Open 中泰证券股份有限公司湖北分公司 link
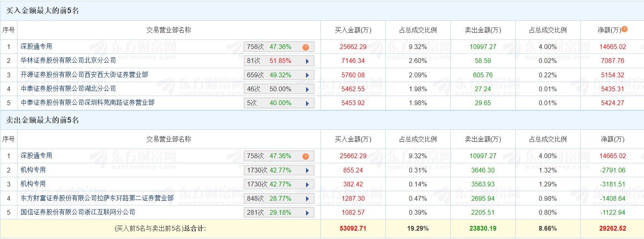 (68, 88)
